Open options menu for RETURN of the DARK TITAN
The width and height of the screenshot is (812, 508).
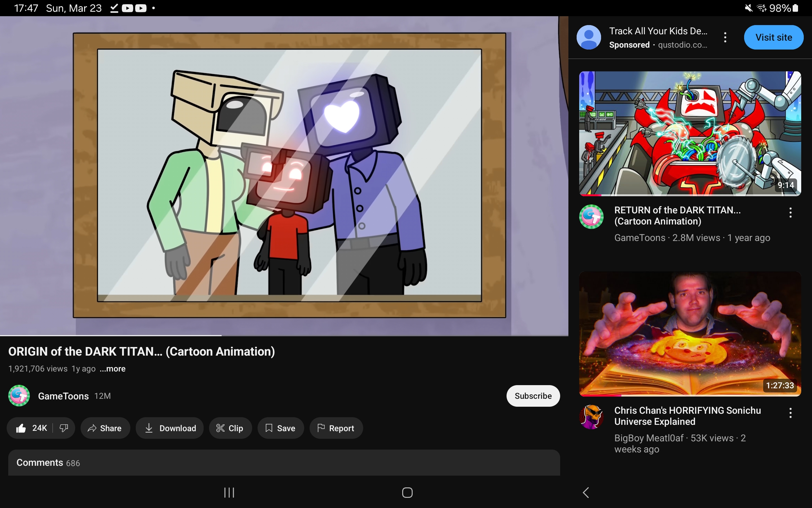point(790,212)
